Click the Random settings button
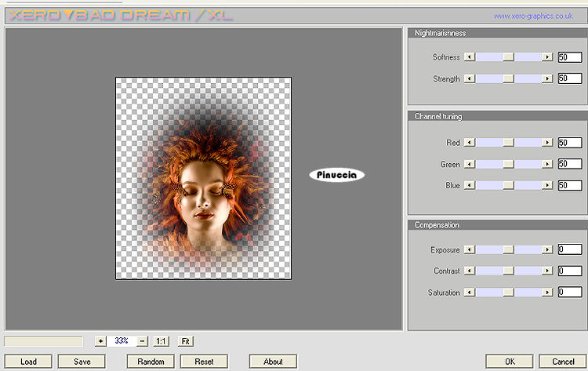 pyautogui.click(x=151, y=362)
